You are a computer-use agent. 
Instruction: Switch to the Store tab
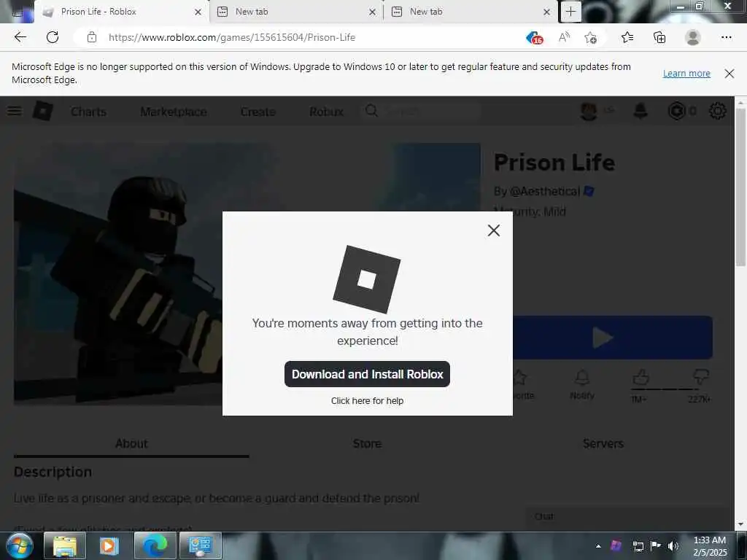pos(367,443)
